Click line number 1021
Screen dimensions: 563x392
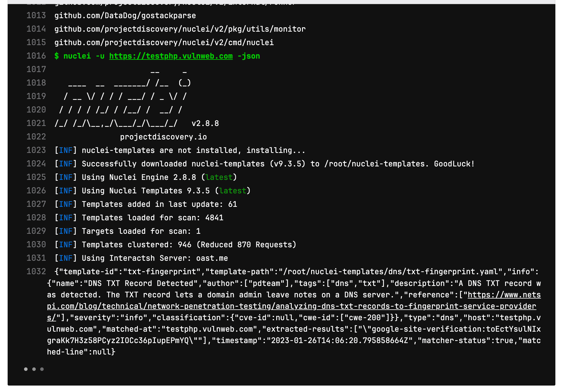pos(36,123)
